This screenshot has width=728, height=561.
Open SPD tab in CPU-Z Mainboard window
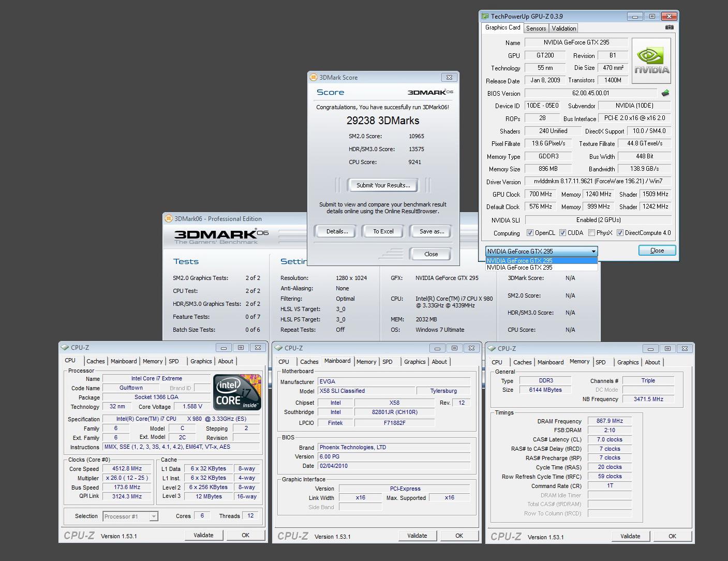tap(388, 362)
